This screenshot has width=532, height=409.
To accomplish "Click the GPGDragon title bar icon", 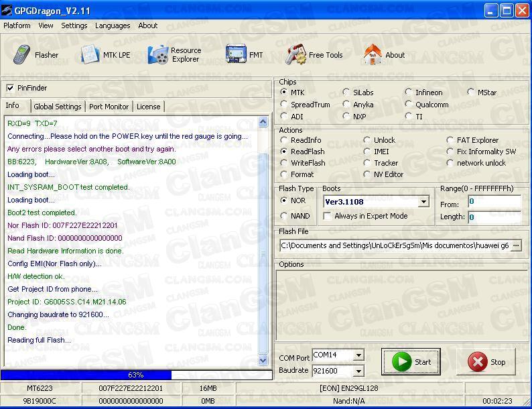I will click(7, 11).
